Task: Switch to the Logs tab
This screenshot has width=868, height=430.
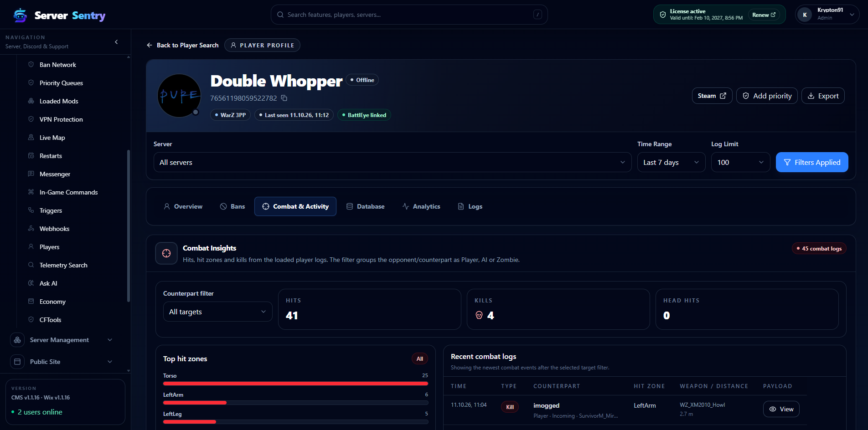Action: 470,206
